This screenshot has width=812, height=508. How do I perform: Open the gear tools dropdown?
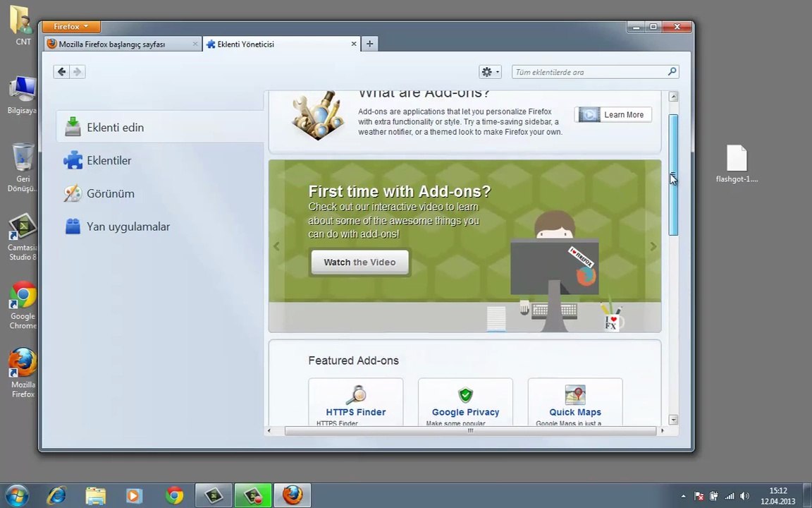pos(490,72)
